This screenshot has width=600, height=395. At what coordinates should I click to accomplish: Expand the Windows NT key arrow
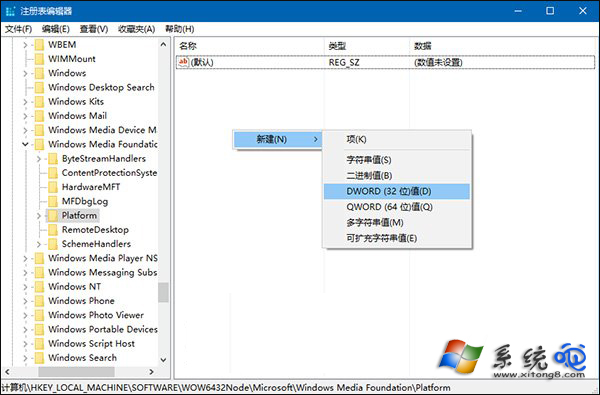(25, 287)
